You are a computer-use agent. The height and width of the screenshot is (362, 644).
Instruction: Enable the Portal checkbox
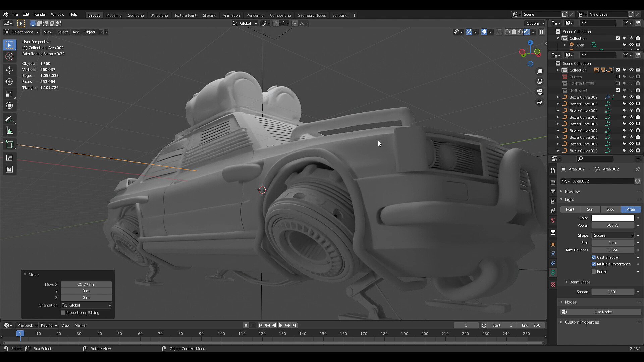click(x=594, y=271)
